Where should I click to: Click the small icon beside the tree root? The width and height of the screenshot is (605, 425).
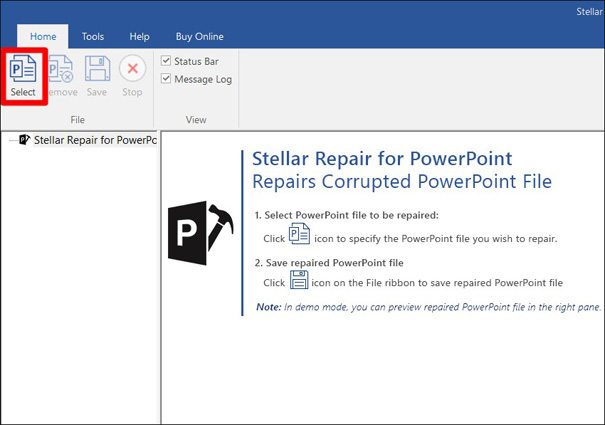pos(25,140)
